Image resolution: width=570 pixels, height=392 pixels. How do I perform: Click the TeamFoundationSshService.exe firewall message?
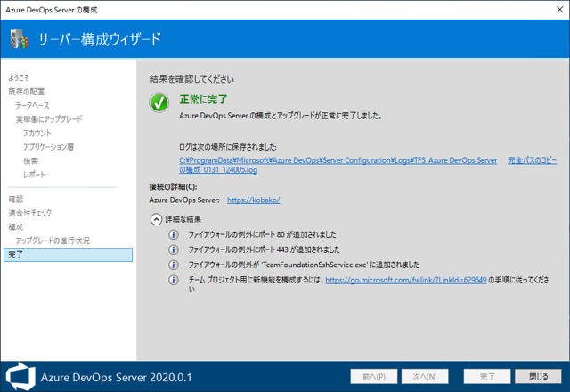click(x=304, y=265)
